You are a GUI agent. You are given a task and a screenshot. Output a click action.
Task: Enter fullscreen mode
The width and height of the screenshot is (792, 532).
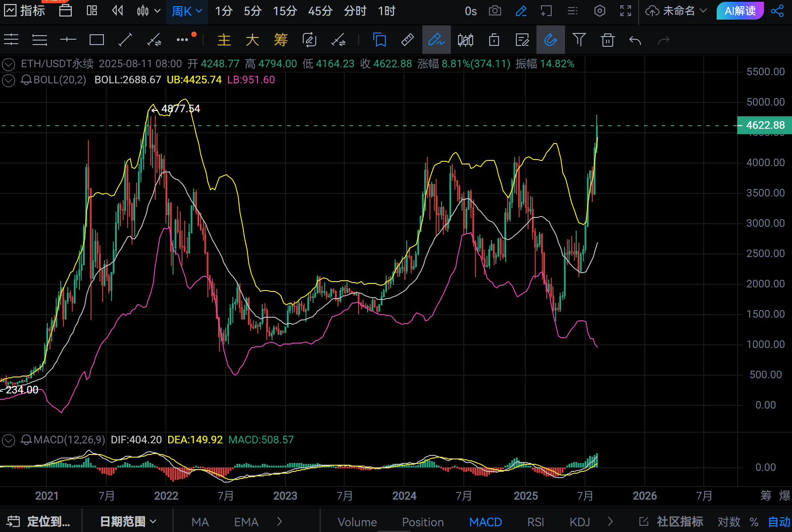626,11
